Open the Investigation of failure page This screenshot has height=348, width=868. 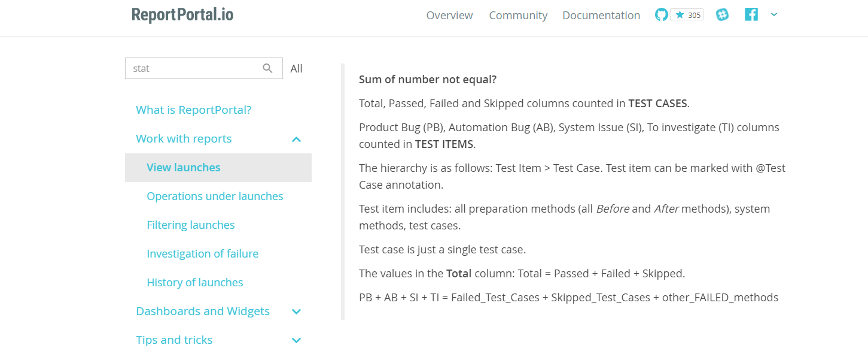point(202,253)
